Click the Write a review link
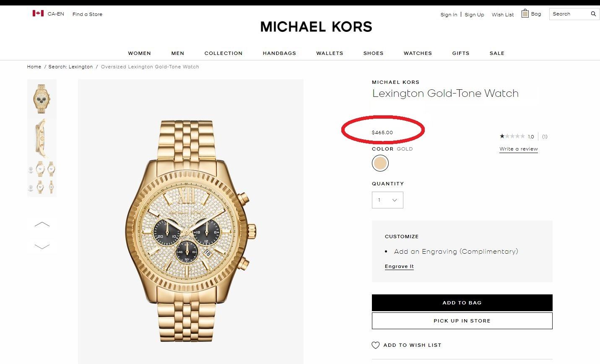The width and height of the screenshot is (600, 364). (519, 149)
